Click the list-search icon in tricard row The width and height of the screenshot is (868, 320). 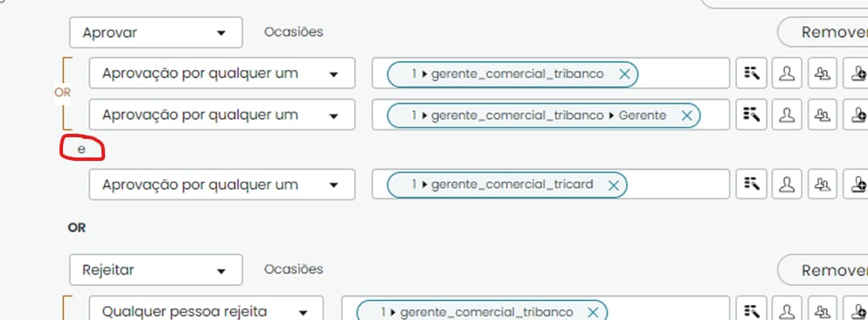click(x=751, y=184)
